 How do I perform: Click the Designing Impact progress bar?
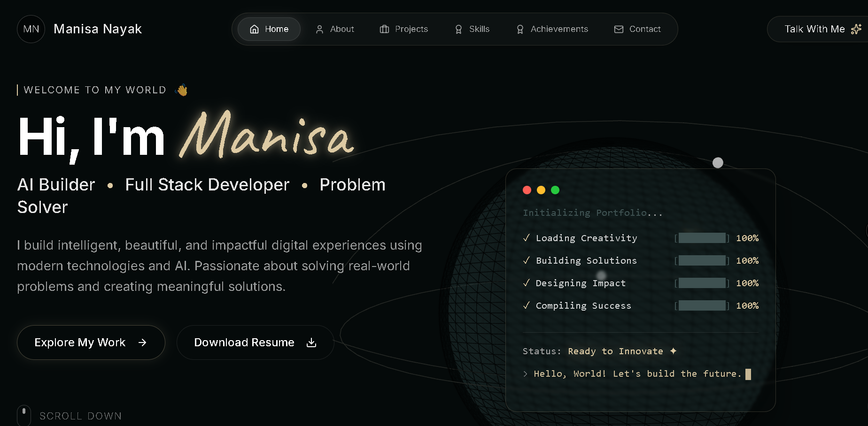point(702,283)
